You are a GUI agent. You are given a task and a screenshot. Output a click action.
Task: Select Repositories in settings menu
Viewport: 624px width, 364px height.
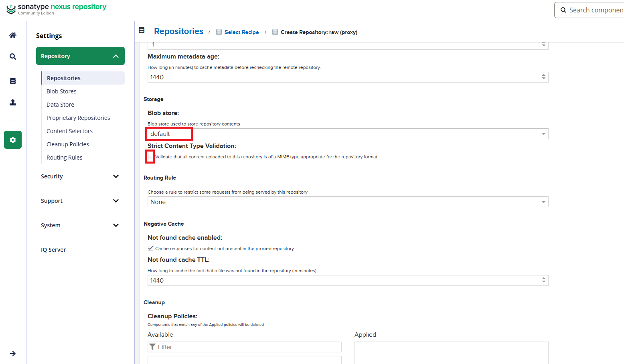[83, 78]
